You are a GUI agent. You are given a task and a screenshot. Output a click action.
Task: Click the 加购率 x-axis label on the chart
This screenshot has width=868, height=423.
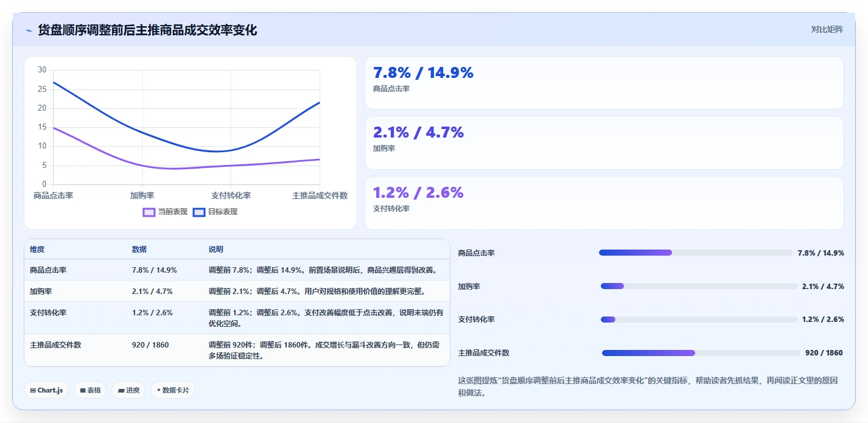(142, 195)
